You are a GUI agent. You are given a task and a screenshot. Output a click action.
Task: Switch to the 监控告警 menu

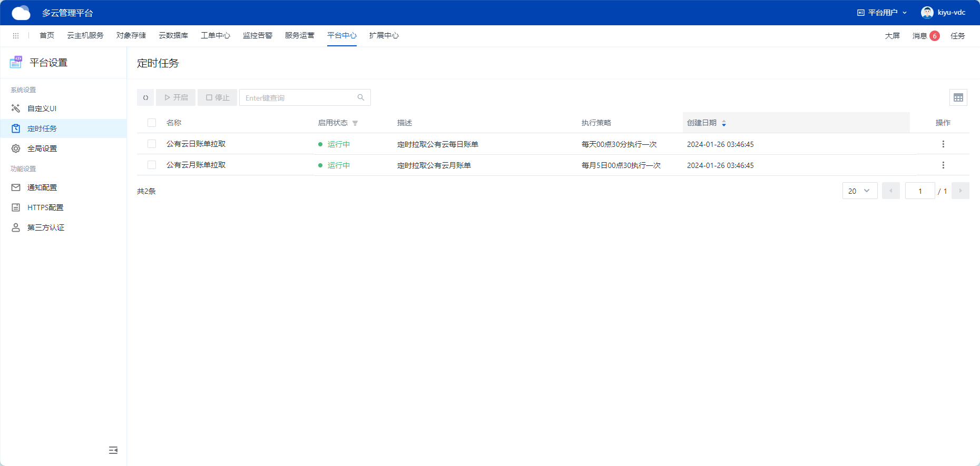(x=257, y=36)
